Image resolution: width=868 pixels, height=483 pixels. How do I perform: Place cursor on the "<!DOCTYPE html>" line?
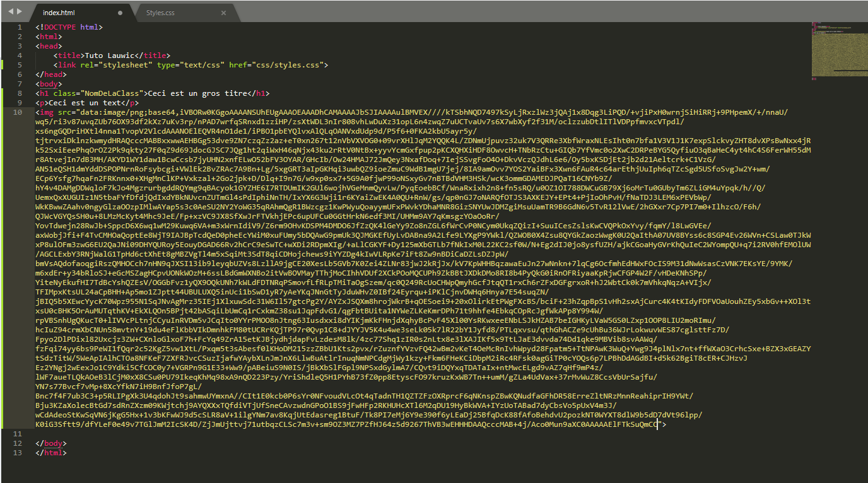click(x=69, y=27)
